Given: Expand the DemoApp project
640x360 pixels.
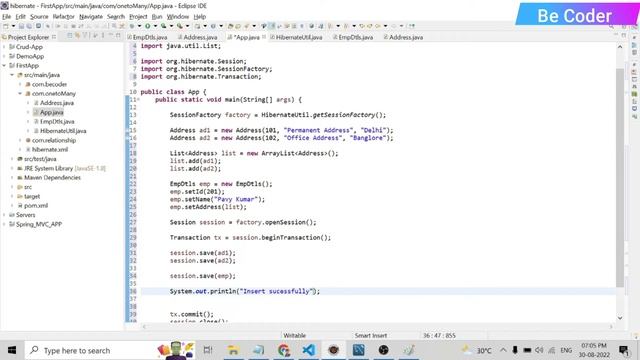Looking at the screenshot, I should click(x=4, y=56).
